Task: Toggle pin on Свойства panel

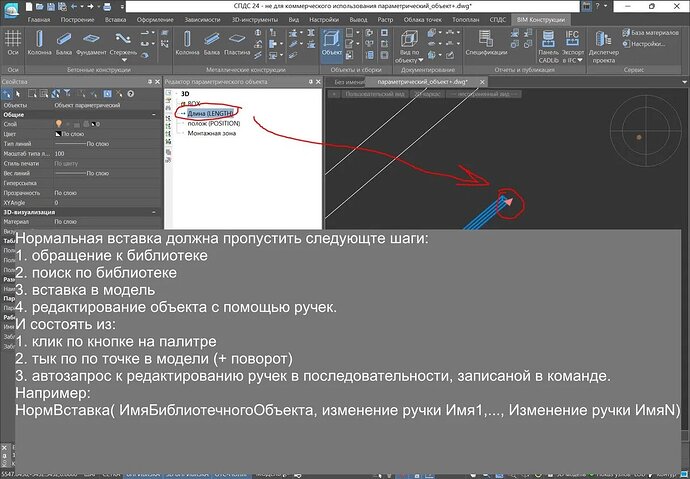Action: [x=147, y=80]
